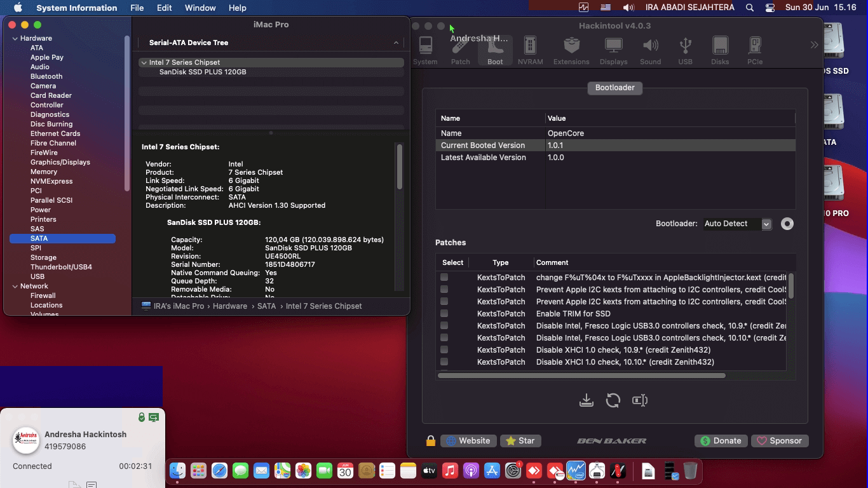Click the refresh icon below Patches
This screenshot has width=868, height=488.
click(613, 400)
